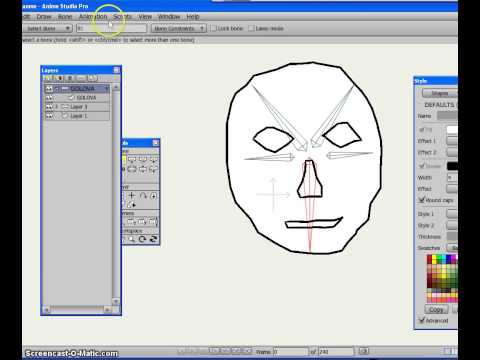Activate the Orbit Workspace tool
Image resolution: width=480 pixels, height=360 pixels.
point(153,239)
